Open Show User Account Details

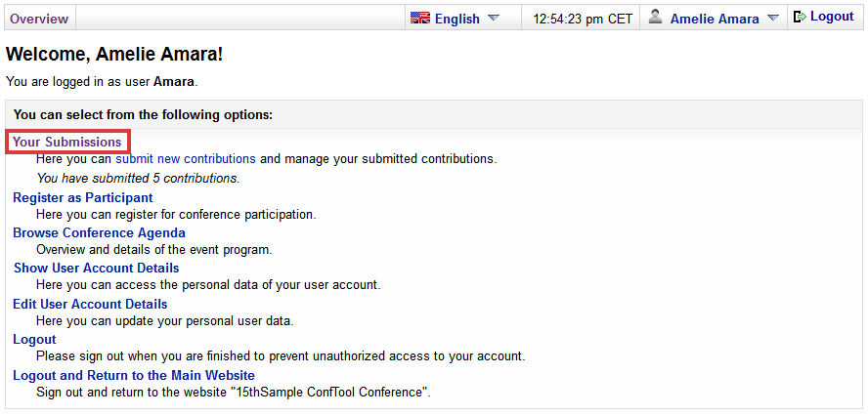pos(97,268)
